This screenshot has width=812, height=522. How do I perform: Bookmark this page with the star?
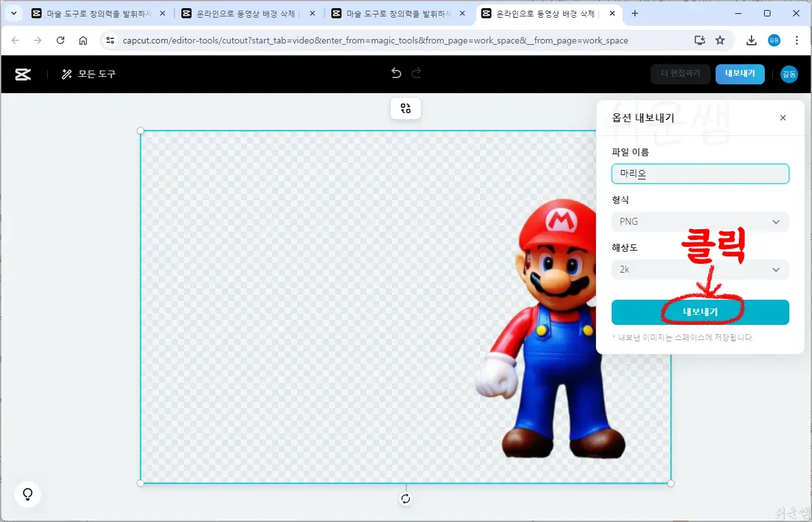pos(720,40)
